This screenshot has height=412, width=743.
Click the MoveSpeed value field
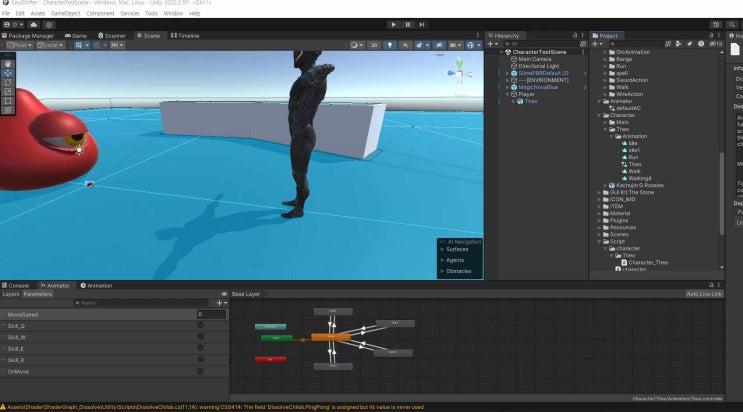pyautogui.click(x=211, y=314)
